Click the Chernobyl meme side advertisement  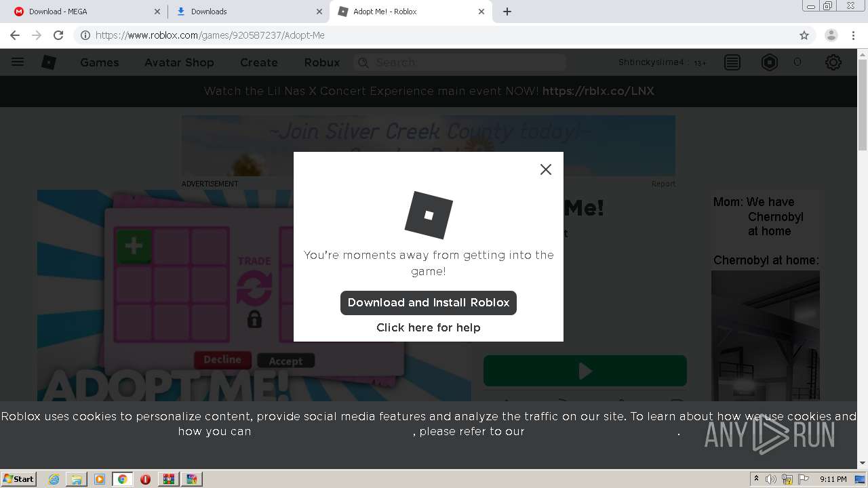pyautogui.click(x=766, y=295)
